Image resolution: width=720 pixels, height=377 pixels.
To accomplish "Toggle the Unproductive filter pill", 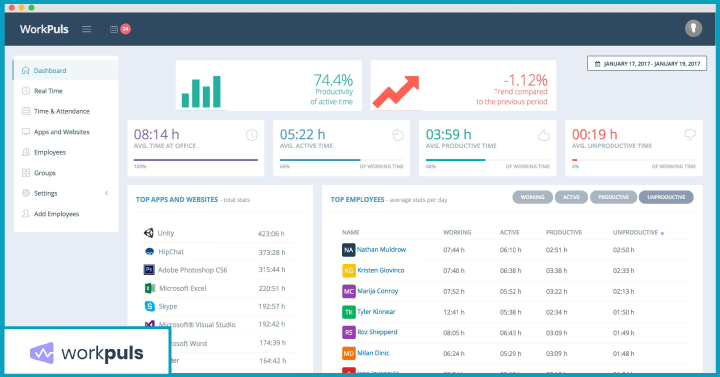I will [x=666, y=197].
